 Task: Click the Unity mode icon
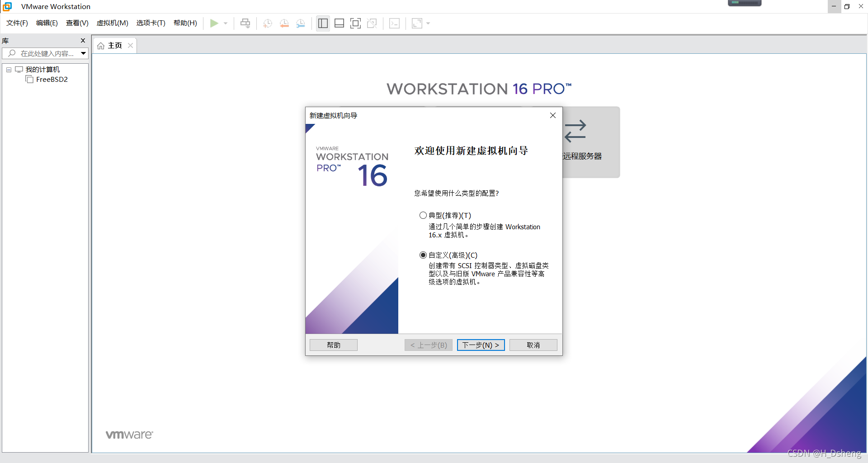click(x=372, y=23)
